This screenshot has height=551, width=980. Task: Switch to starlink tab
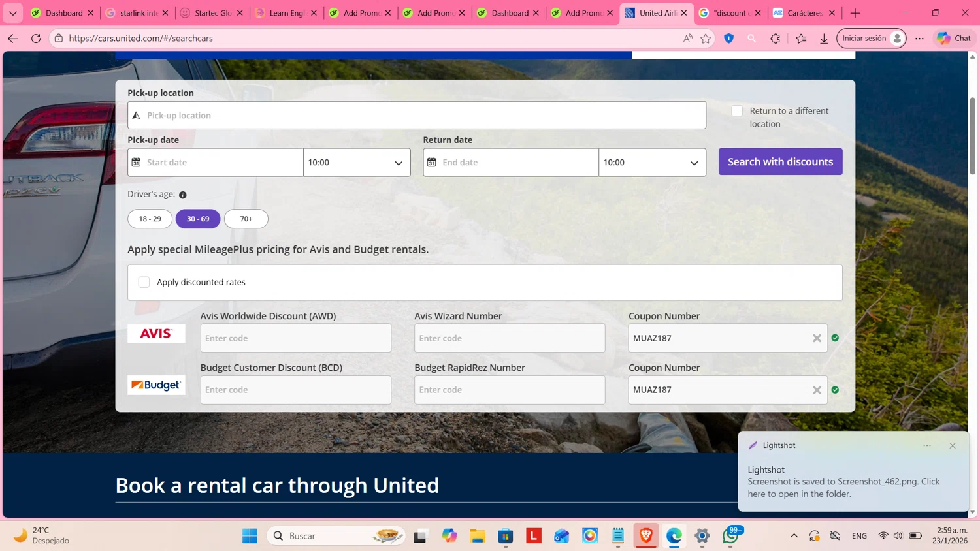click(x=138, y=13)
